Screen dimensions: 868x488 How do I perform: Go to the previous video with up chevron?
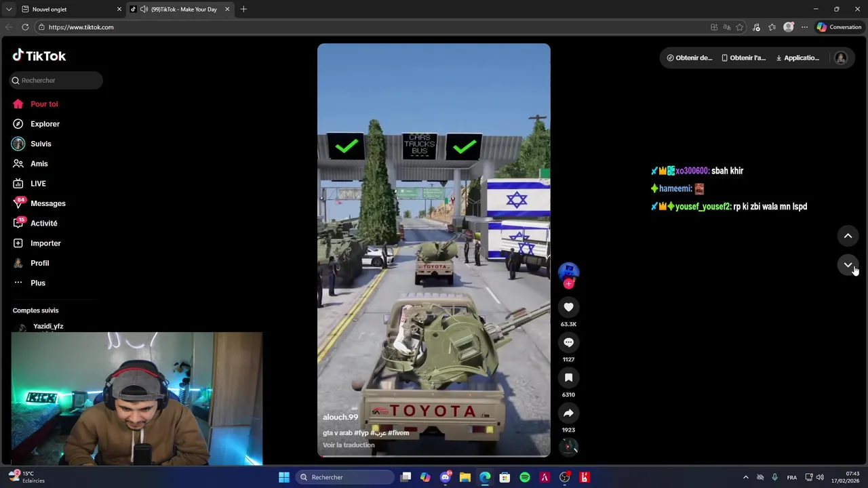coord(848,236)
